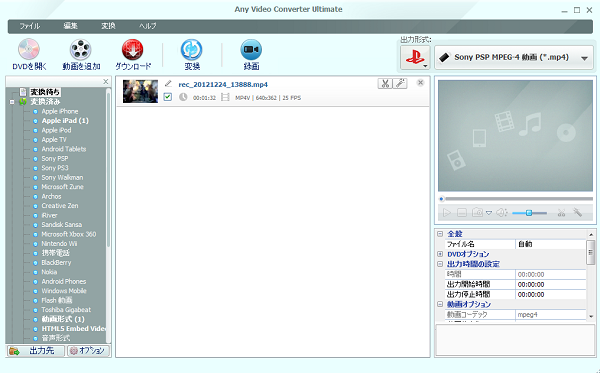Remove rec_20121224_13888.mp4 with its X button
The height and width of the screenshot is (373, 600).
click(x=420, y=83)
